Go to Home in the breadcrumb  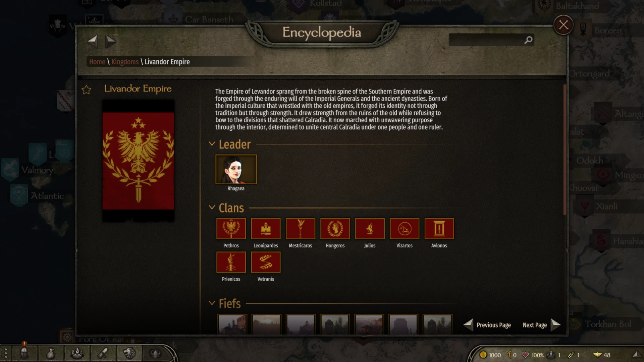pyautogui.click(x=97, y=62)
